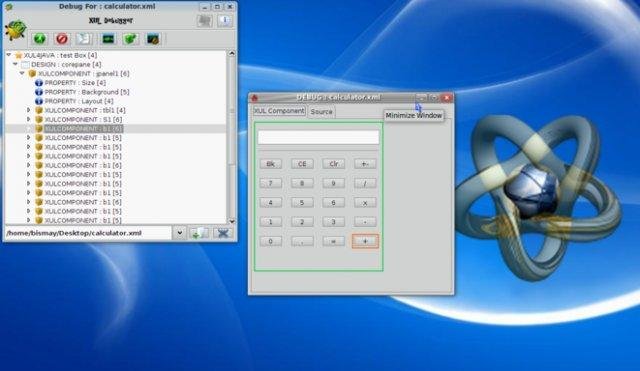The height and width of the screenshot is (371, 640).
Task: Click the 3 calculator button
Action: tap(333, 222)
